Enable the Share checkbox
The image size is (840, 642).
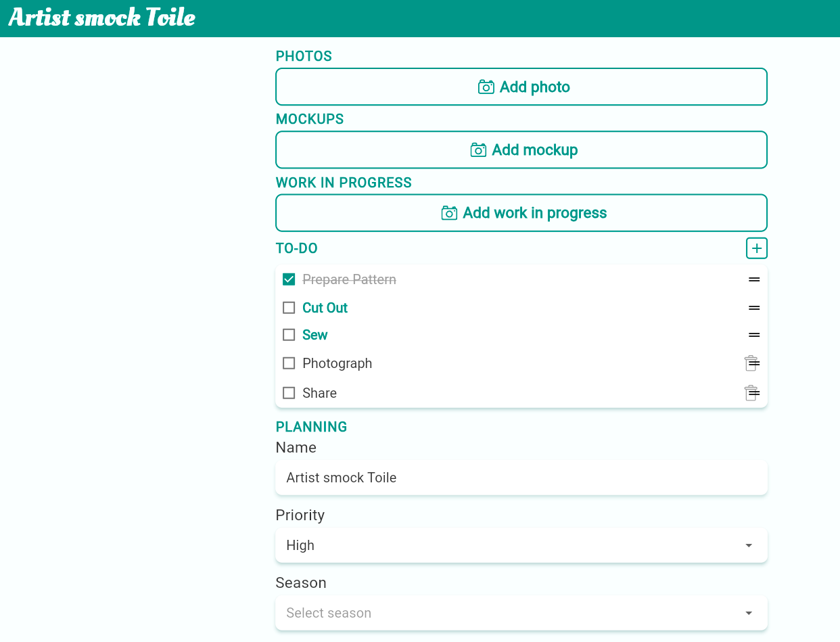tap(289, 393)
